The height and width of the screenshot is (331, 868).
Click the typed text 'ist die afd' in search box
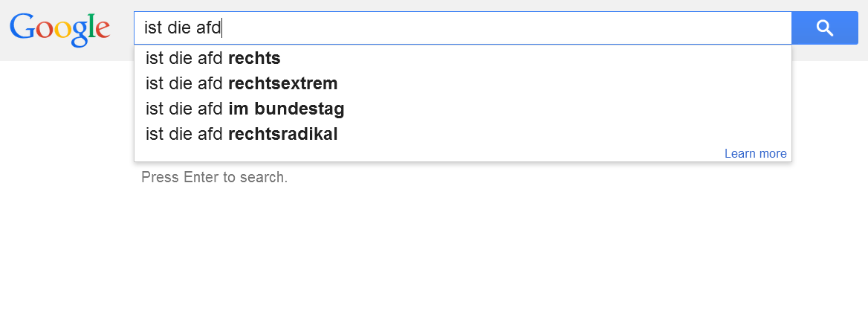pos(183,28)
